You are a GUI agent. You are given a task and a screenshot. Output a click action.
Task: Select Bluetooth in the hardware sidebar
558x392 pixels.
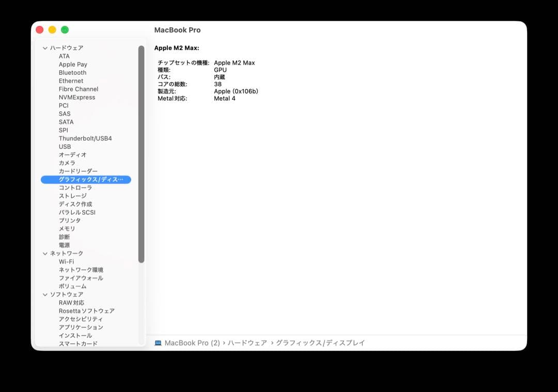click(72, 72)
